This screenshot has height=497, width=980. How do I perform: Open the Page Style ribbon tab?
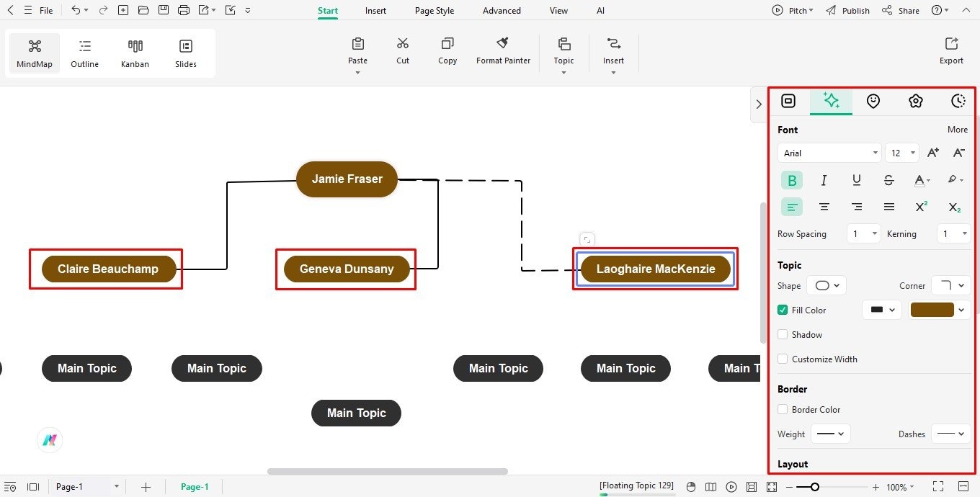pyautogui.click(x=435, y=11)
